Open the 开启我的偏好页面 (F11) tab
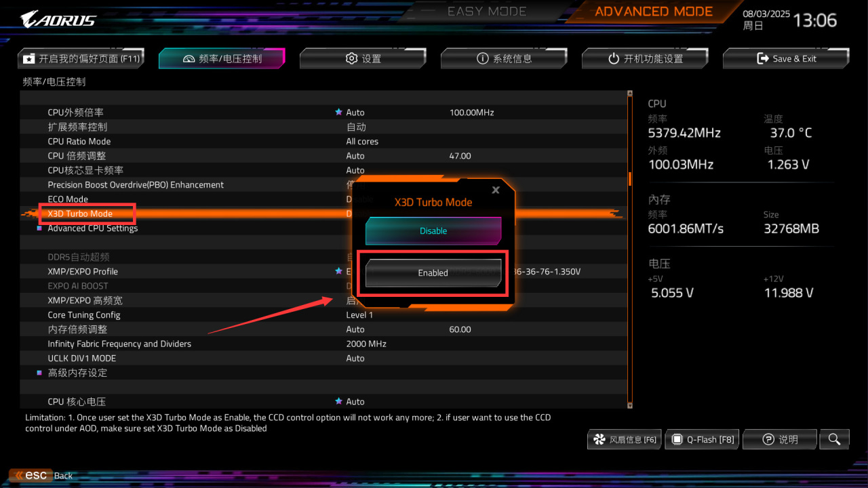Viewport: 868px width, 488px height. 81,59
